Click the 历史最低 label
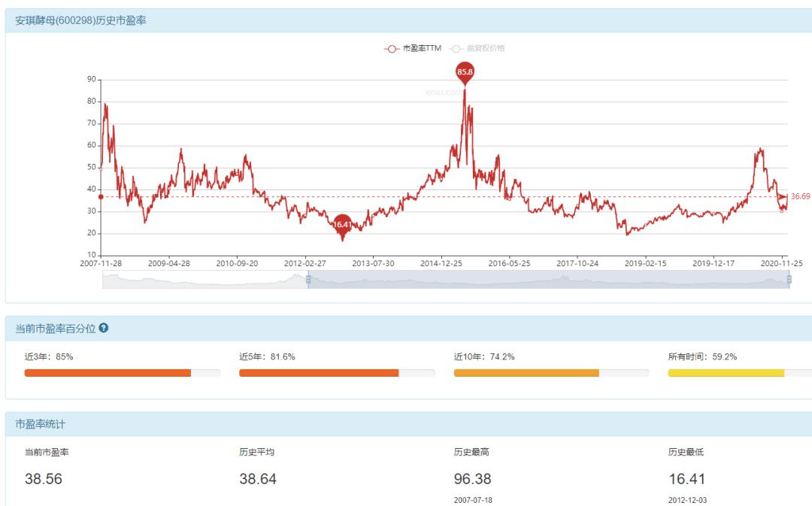This screenshot has height=506, width=812. click(686, 452)
